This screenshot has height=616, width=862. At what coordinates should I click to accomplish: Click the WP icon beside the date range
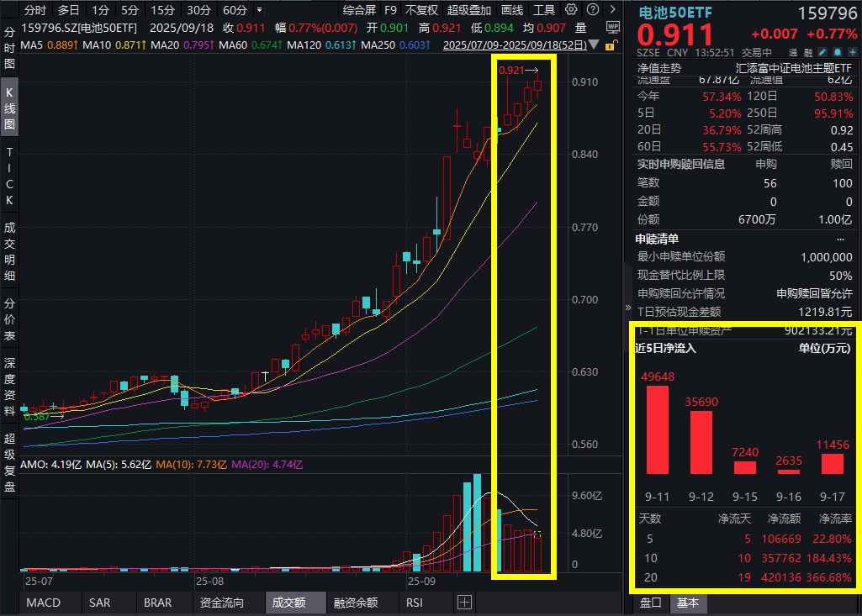point(613,27)
